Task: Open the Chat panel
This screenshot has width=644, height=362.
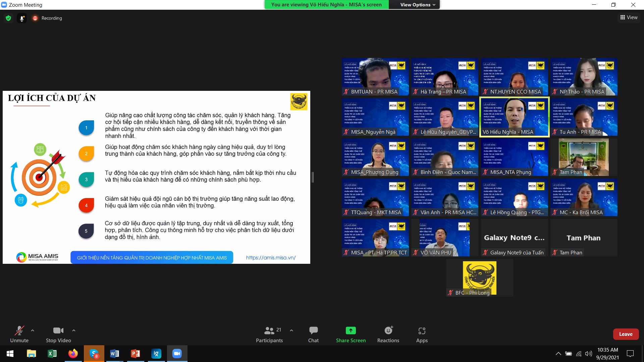Action: [313, 334]
